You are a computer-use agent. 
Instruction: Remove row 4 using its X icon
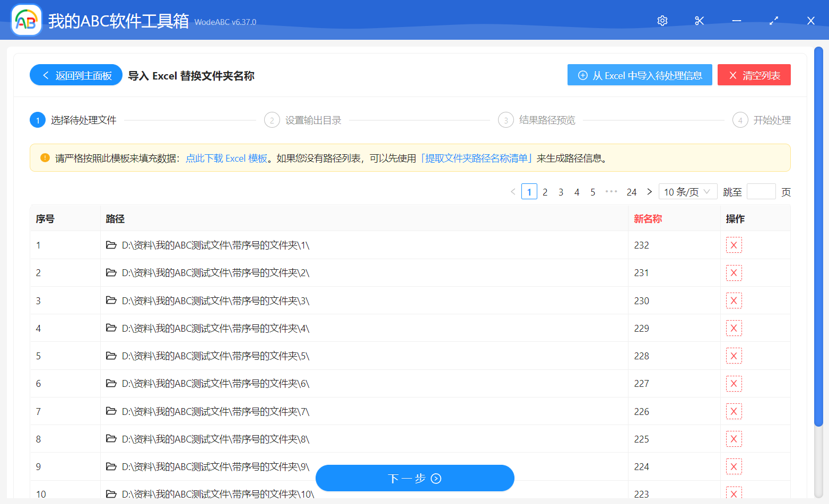coord(734,329)
